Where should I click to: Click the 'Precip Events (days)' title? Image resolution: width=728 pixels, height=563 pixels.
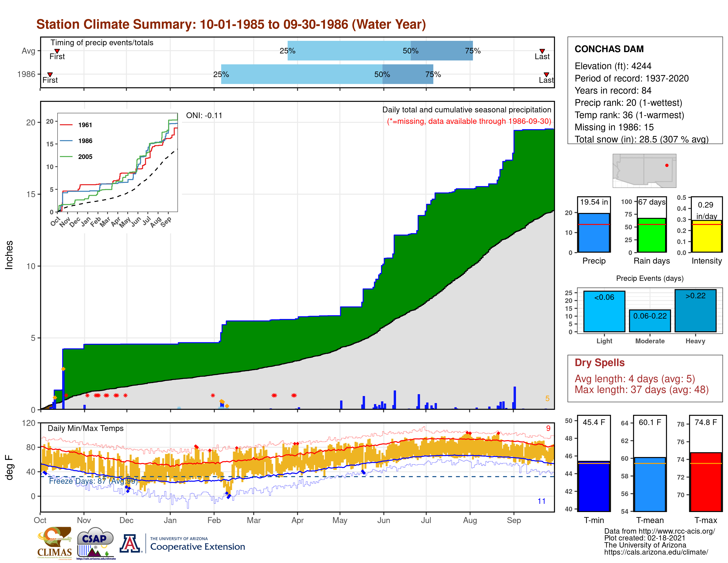tap(650, 278)
